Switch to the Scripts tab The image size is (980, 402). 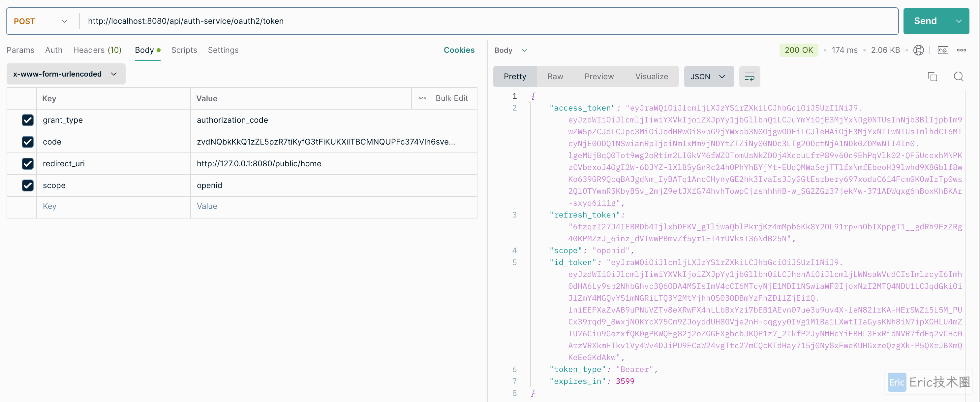[184, 50]
